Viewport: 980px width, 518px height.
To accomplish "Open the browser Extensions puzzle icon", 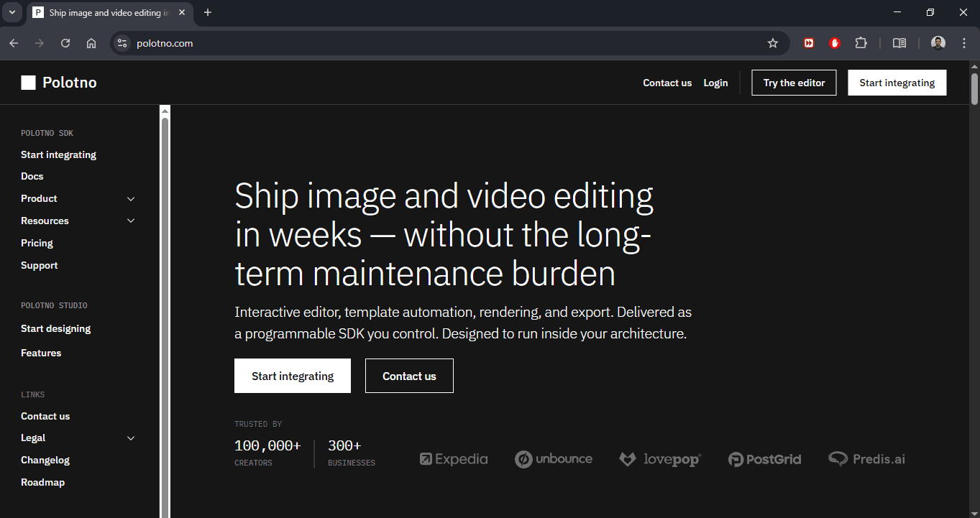I will [x=861, y=43].
